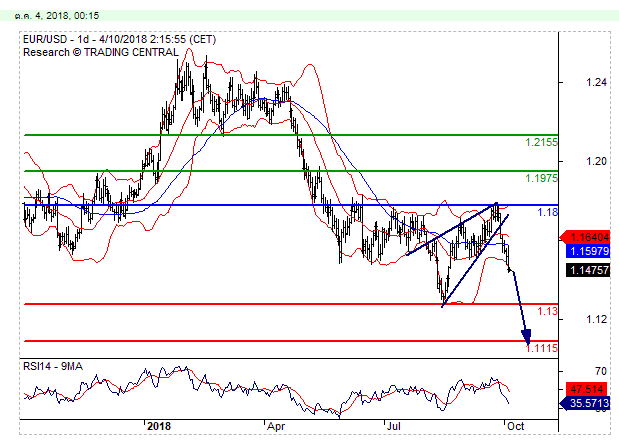Screen dimensions: 619x443
Task: Click the 1.24 price axis label
Action: pyautogui.click(x=596, y=82)
